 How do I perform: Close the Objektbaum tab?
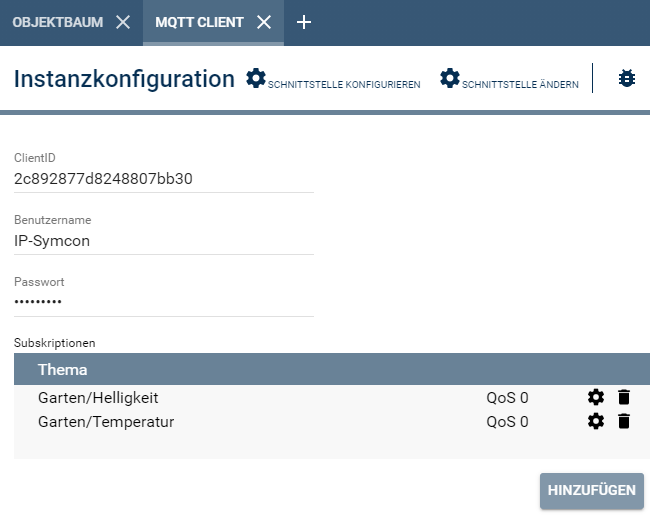(x=123, y=22)
